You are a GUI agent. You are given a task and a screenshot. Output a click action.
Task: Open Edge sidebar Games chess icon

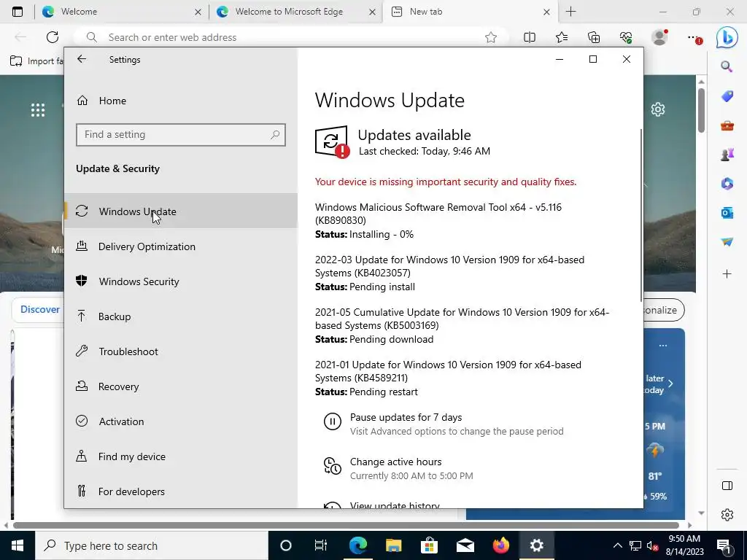[x=727, y=155]
